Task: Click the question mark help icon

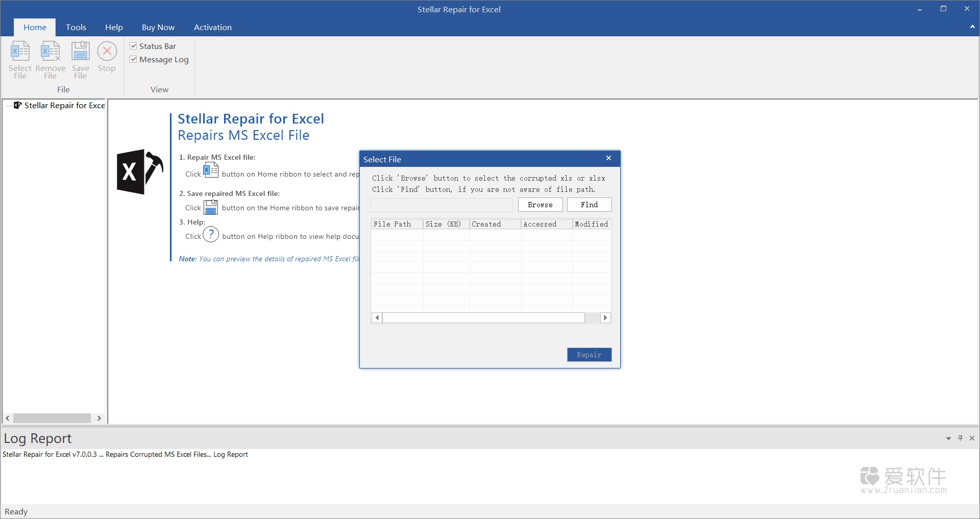Action: tap(211, 234)
